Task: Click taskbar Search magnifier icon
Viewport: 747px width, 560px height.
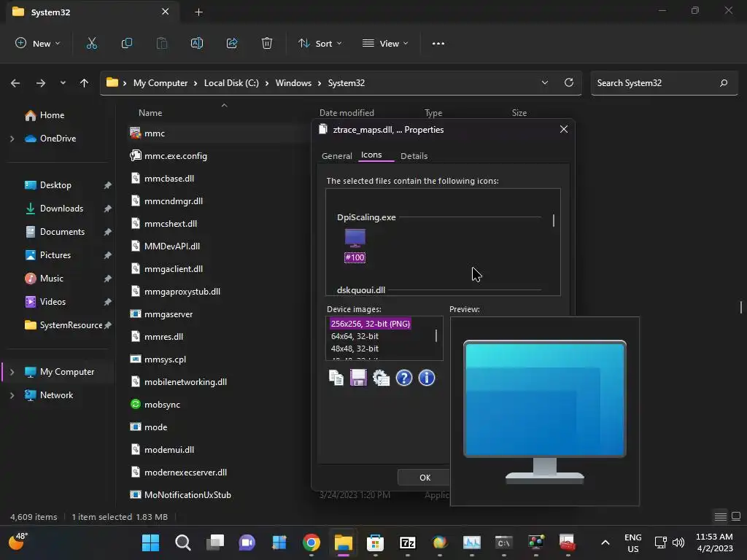Action: click(x=183, y=542)
